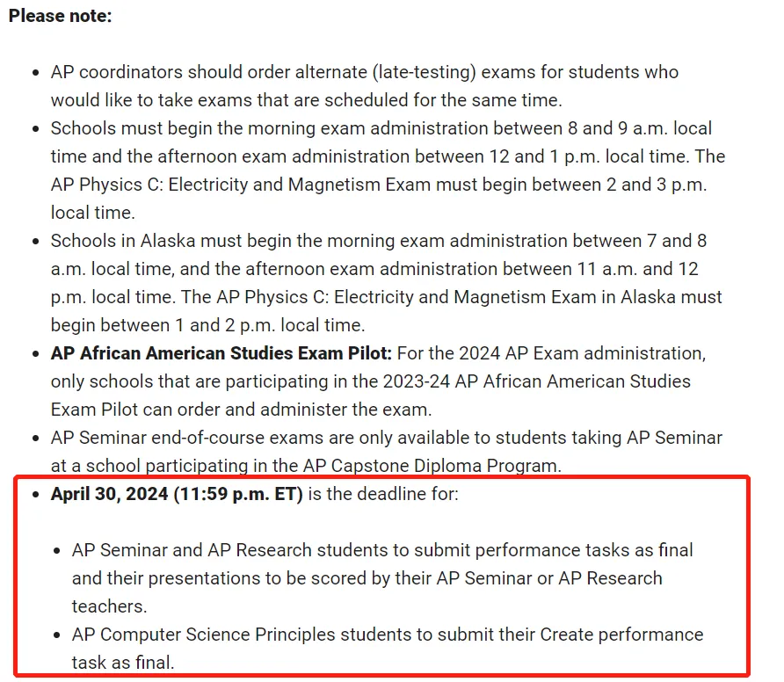Click 'AP Seminar end-of-course exams' line

(387, 438)
